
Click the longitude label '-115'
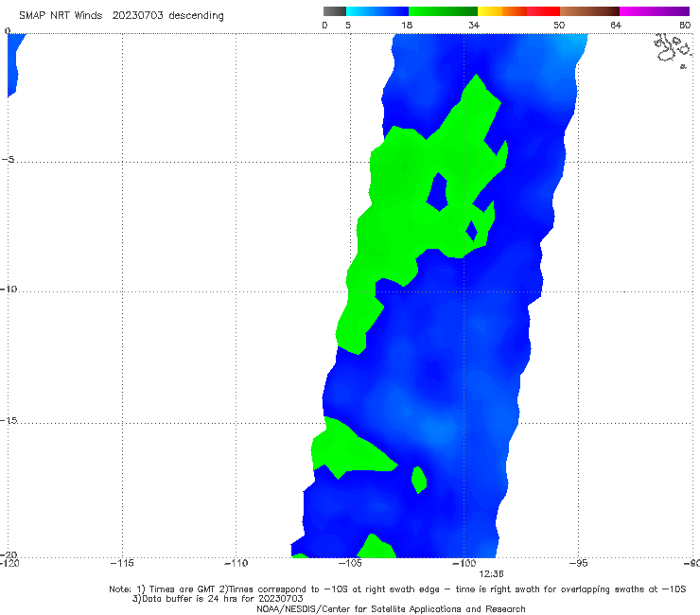(122, 564)
